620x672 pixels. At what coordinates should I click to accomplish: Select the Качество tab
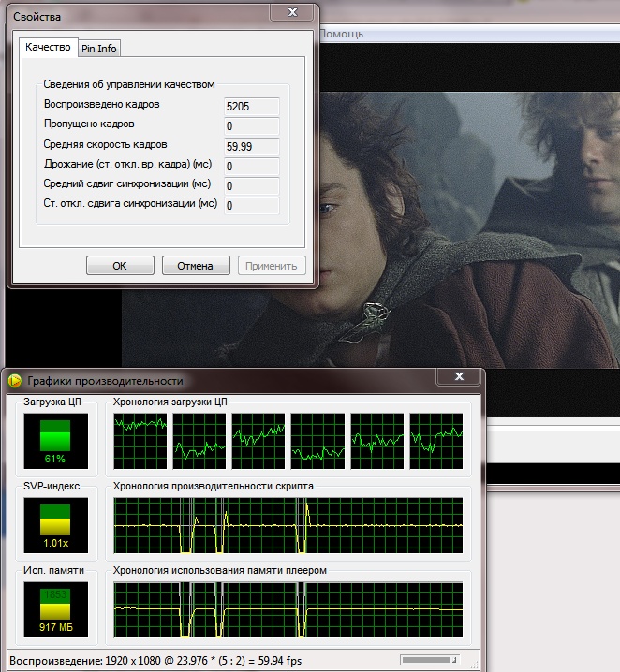click(49, 47)
